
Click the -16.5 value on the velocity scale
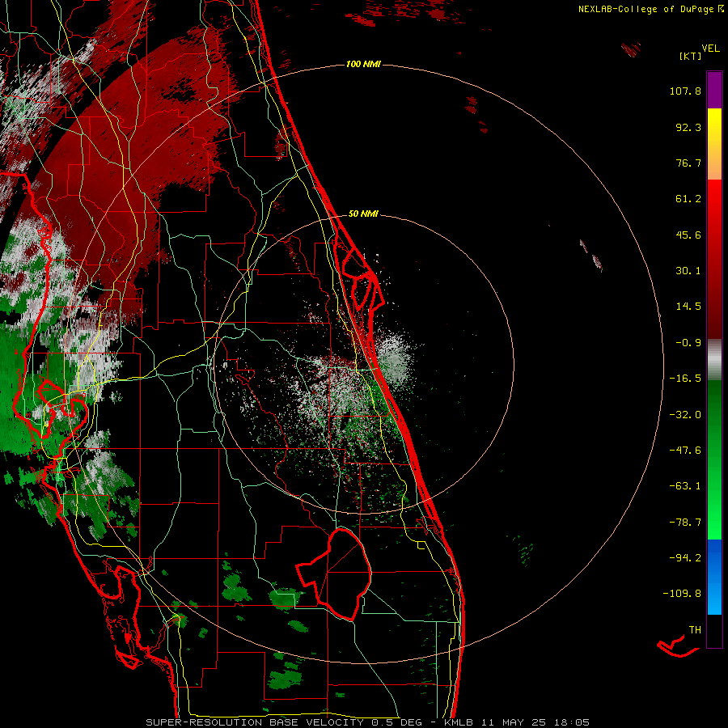point(685,379)
